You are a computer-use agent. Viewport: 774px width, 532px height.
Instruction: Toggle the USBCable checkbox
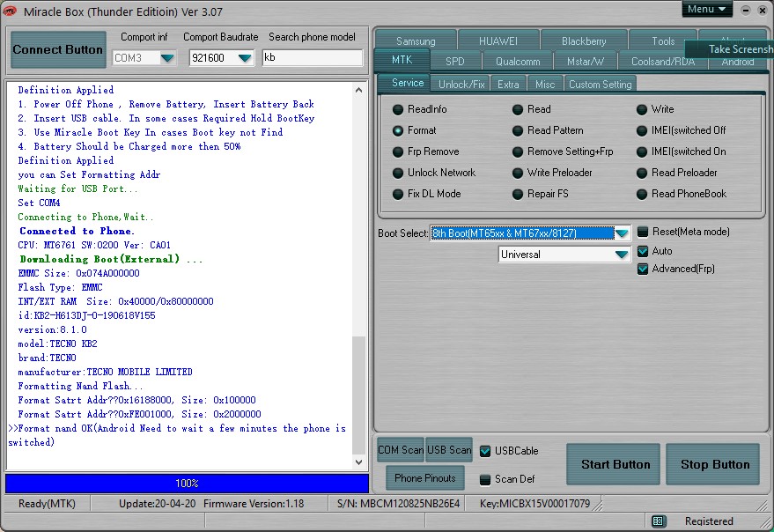485,451
